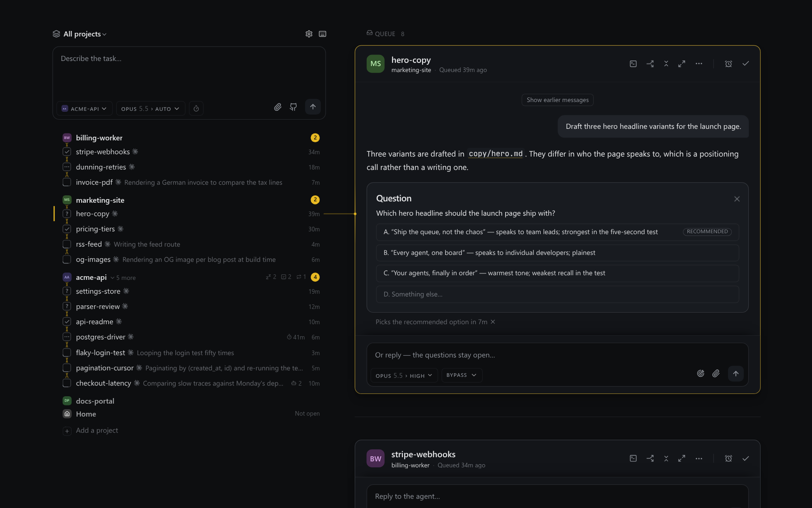
Task: Focus the Or reply input in hero-copy
Action: (x=557, y=355)
